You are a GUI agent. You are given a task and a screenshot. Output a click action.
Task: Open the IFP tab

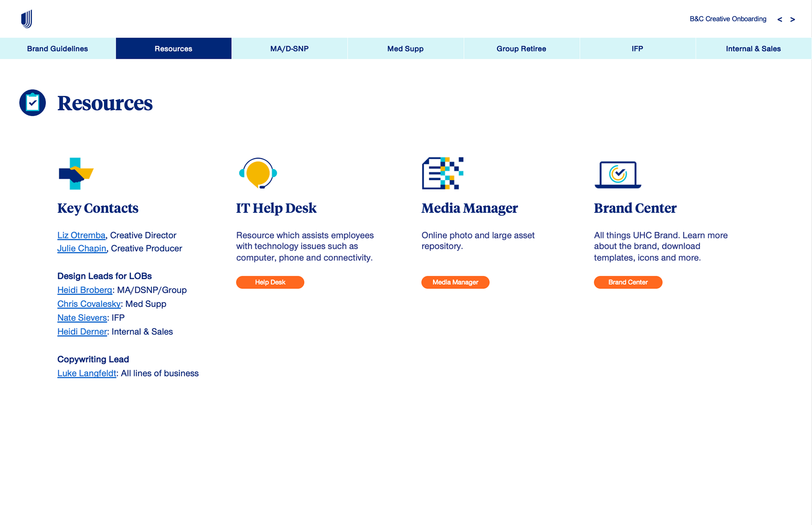coord(637,48)
